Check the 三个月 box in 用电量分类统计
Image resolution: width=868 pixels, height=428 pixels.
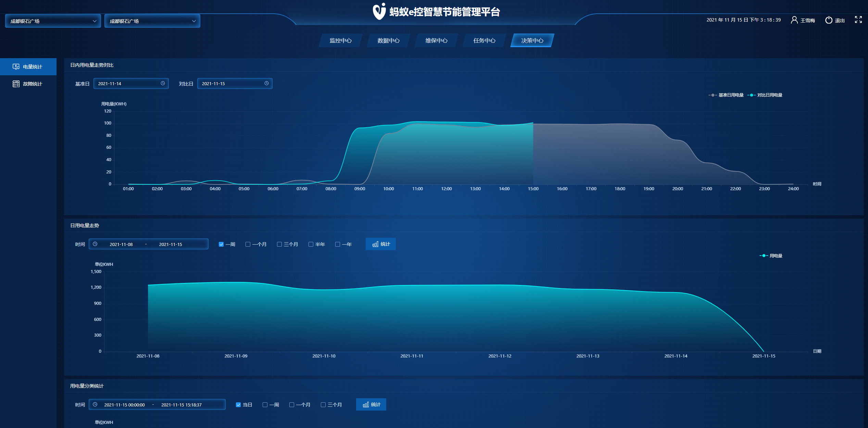[323, 405]
